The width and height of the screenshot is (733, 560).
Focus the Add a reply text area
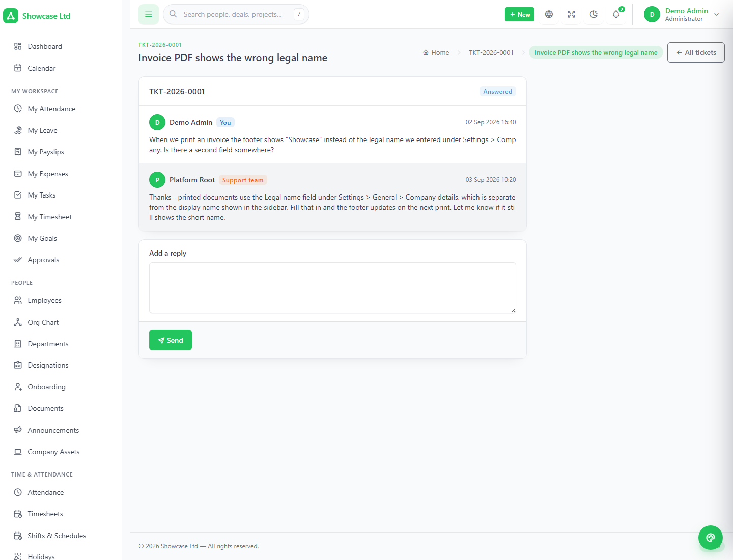click(332, 288)
